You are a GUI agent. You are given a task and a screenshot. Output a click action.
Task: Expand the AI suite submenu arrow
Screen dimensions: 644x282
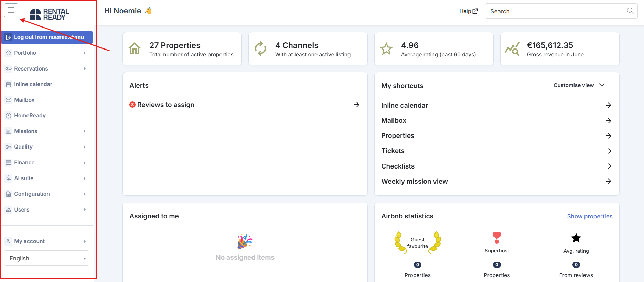[85, 178]
